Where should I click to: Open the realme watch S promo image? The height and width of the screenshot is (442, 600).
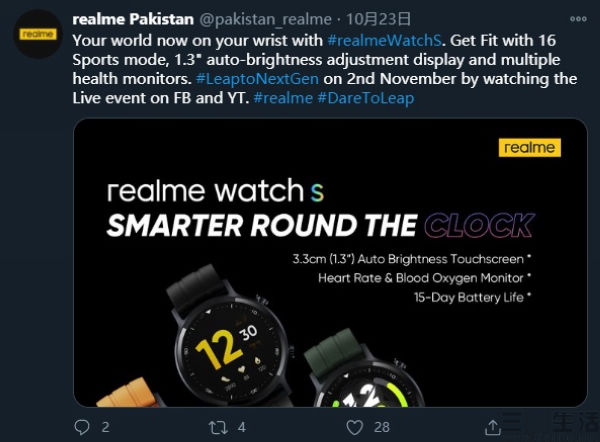click(330, 263)
